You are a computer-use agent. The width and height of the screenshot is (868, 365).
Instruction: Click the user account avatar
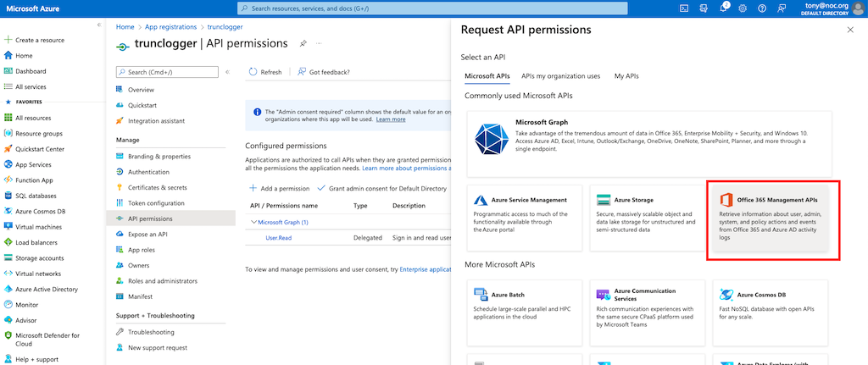(857, 8)
